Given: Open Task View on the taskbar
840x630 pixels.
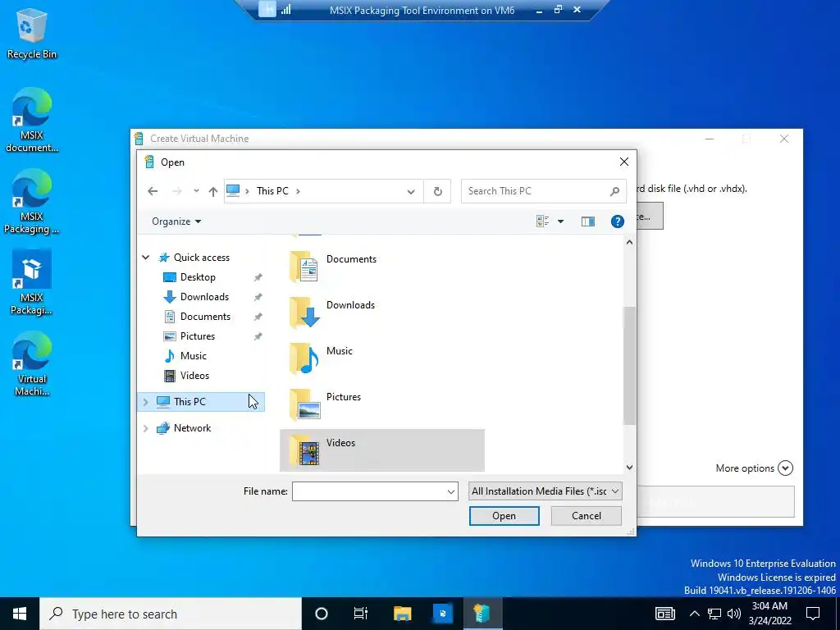Looking at the screenshot, I should point(361,614).
